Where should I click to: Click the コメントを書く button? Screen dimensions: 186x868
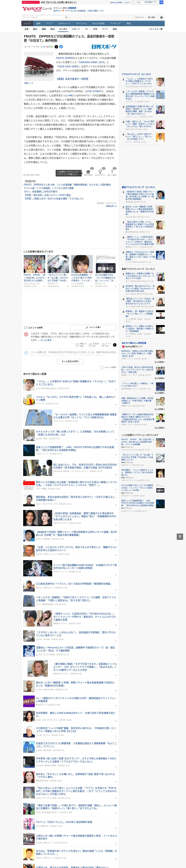[x=93, y=327]
